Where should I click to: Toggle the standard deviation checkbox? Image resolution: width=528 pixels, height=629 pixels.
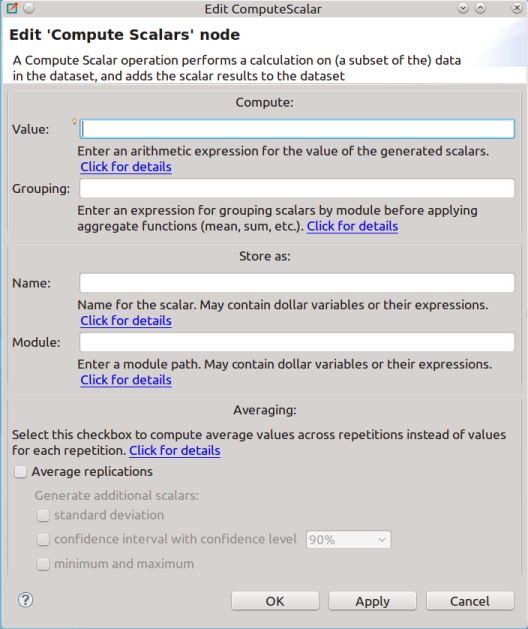coord(43,515)
